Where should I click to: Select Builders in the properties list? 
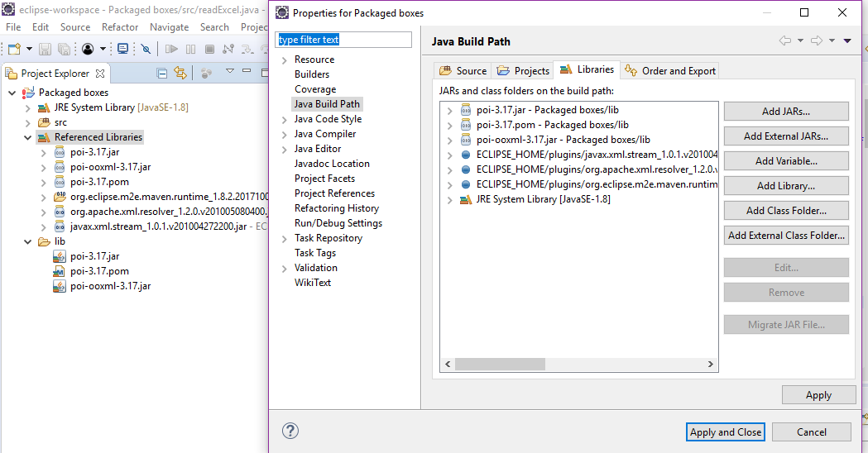[x=312, y=74]
